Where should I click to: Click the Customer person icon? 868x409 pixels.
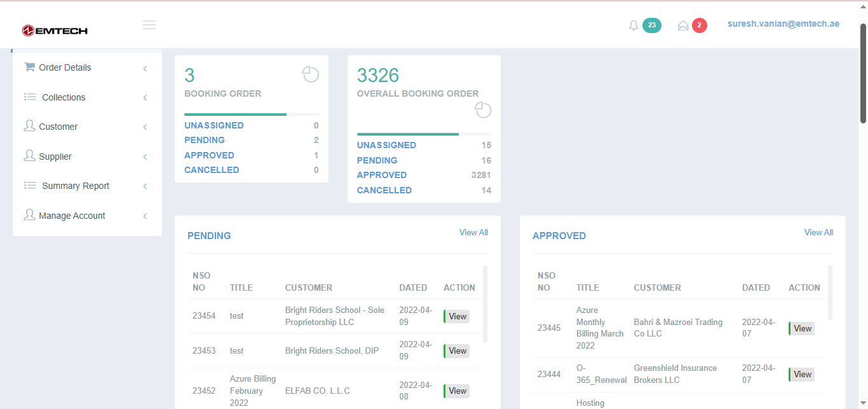29,126
